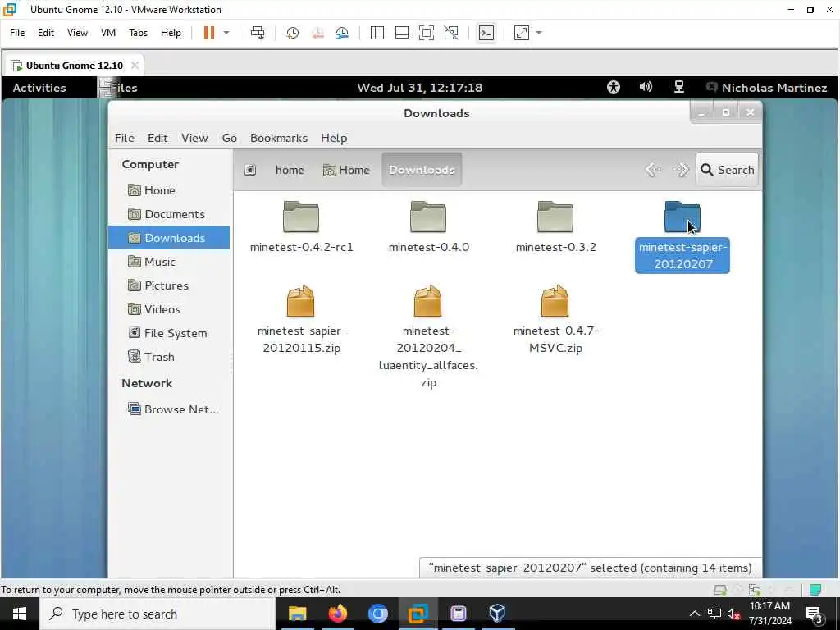Image resolution: width=840 pixels, height=630 pixels.
Task: Open the Go menu
Action: [230, 138]
